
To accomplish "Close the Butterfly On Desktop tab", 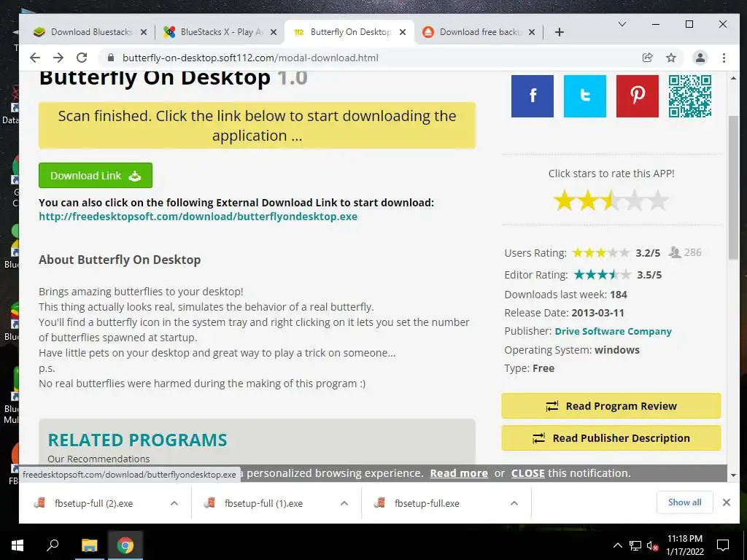I will pos(403,32).
